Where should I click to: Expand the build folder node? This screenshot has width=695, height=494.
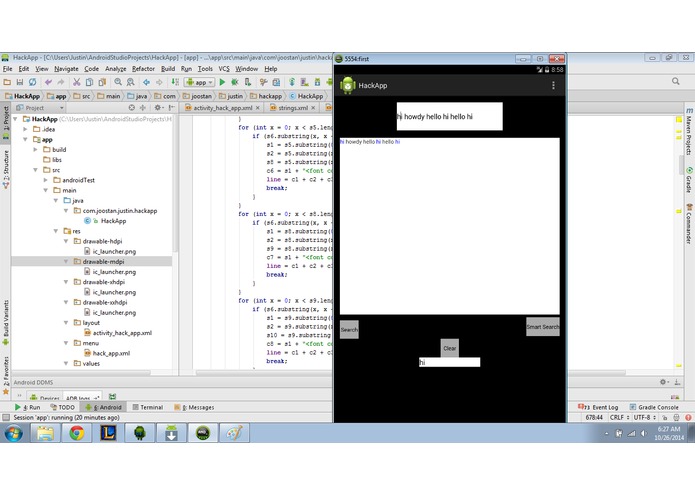[36, 150]
